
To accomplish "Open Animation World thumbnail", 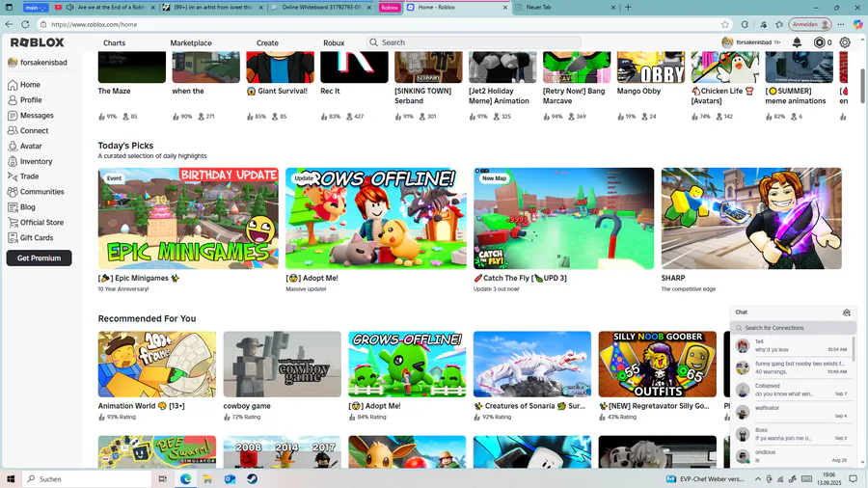I will point(157,364).
